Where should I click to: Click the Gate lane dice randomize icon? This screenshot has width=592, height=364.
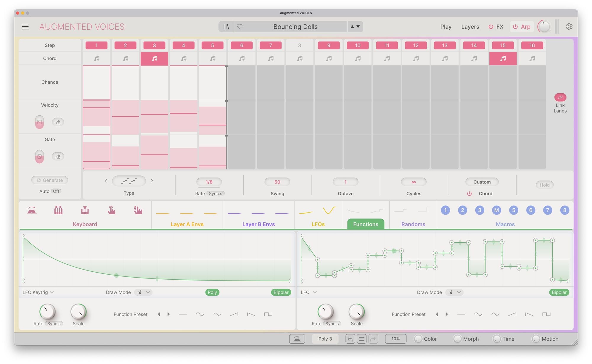point(39,157)
